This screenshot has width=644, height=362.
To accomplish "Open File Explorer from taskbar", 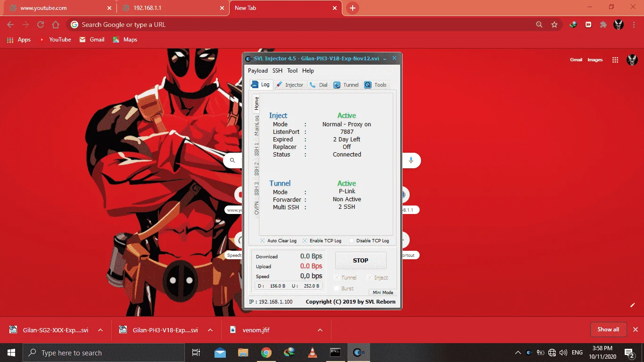I will (243, 353).
